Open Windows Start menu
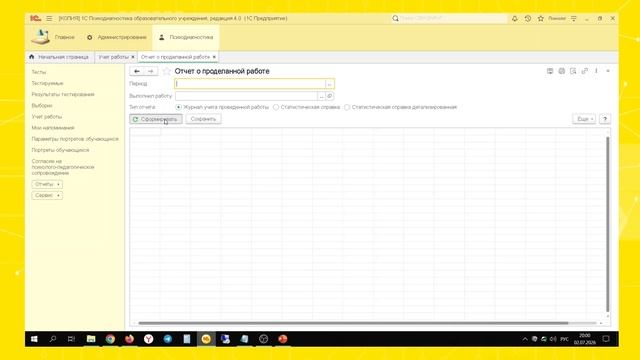Viewport: 640px width, 360px height. pos(34,339)
